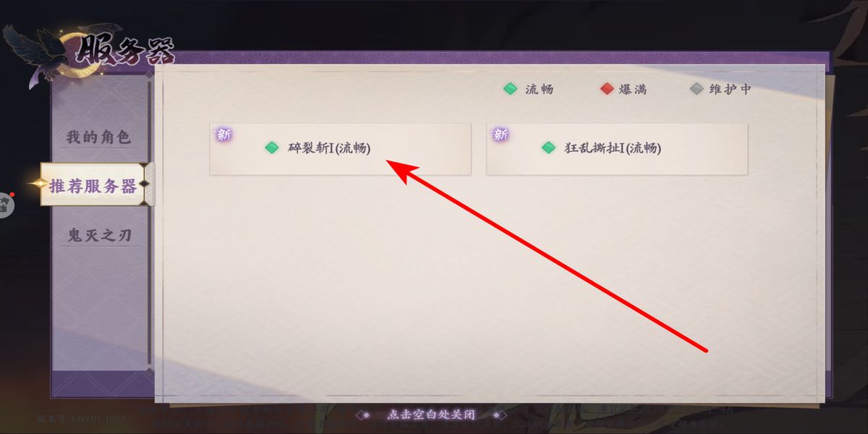Click the 新 badge on 狂乱撕扯I server

(500, 134)
